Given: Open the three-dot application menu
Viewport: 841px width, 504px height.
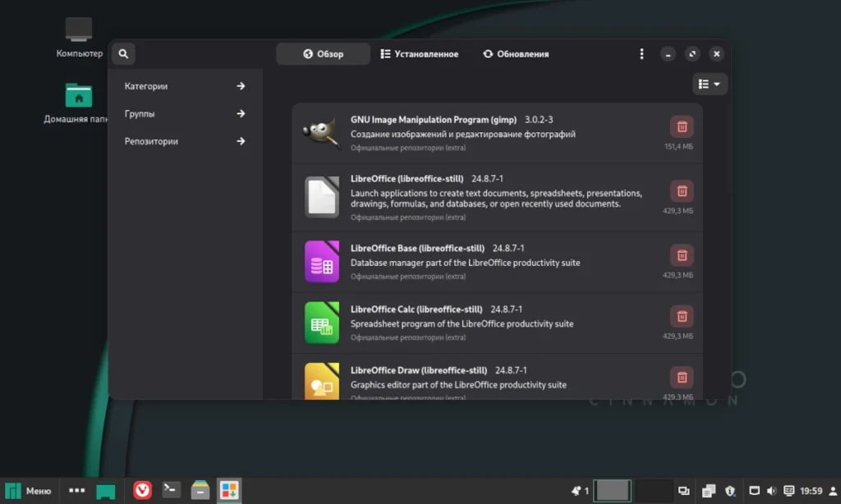Looking at the screenshot, I should (641, 53).
